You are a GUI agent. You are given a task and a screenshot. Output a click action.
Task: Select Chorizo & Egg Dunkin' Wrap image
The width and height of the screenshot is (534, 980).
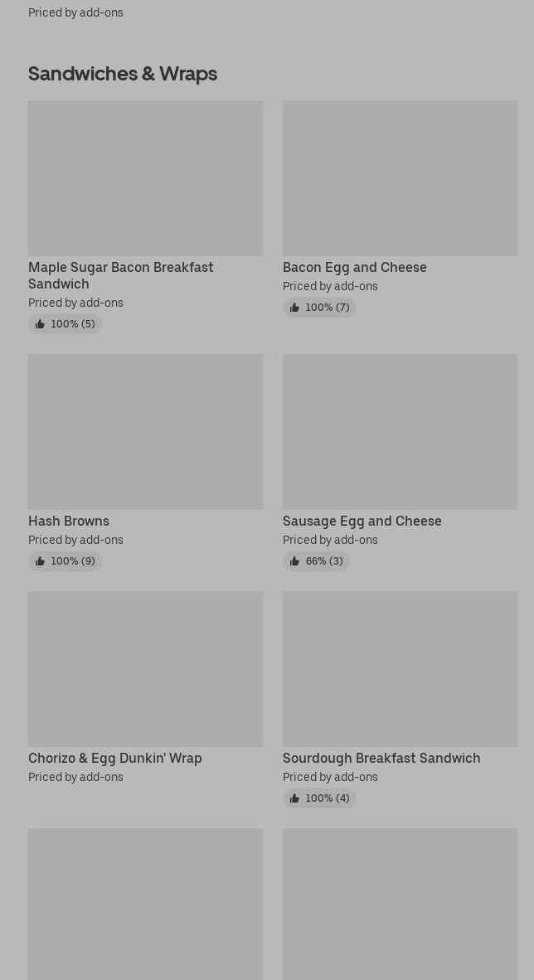click(x=145, y=669)
